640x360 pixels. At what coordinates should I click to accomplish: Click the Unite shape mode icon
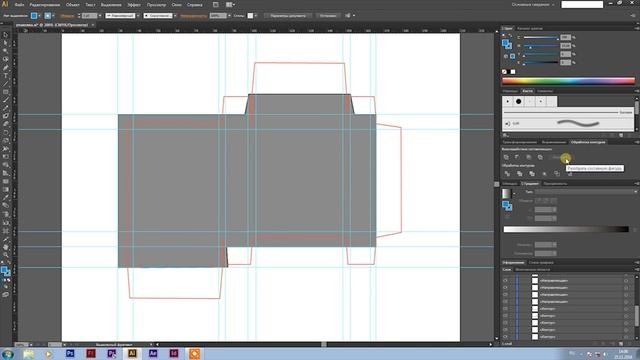[x=506, y=157]
